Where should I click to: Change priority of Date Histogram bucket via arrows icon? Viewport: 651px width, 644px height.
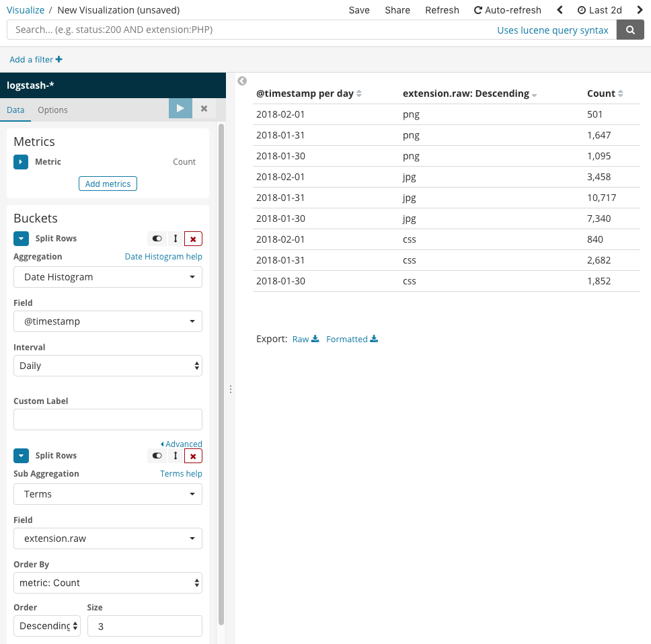tap(176, 239)
